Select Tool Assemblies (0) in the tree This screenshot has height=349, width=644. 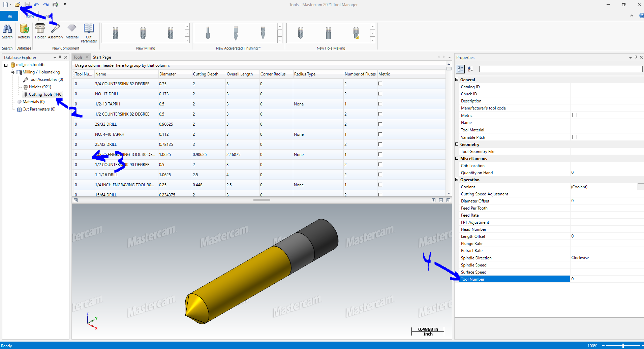pyautogui.click(x=46, y=80)
